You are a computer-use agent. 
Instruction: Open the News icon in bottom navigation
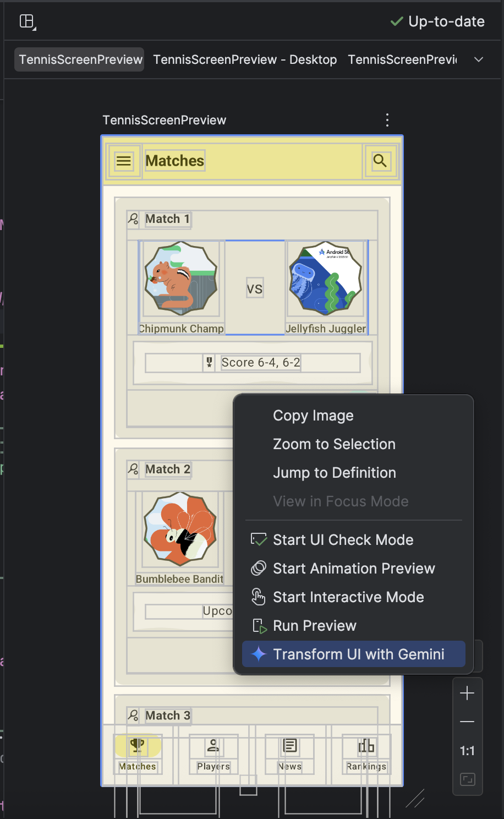(289, 746)
